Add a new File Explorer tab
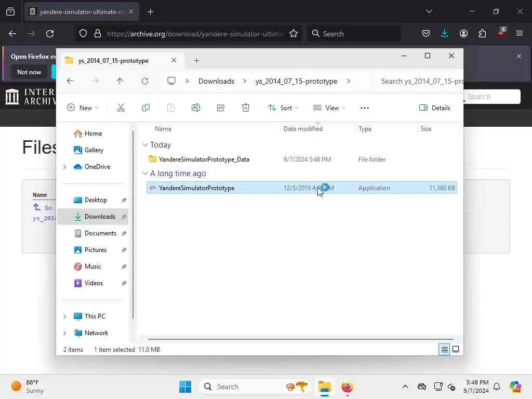Viewport: 532px width, 399px height. (x=196, y=61)
